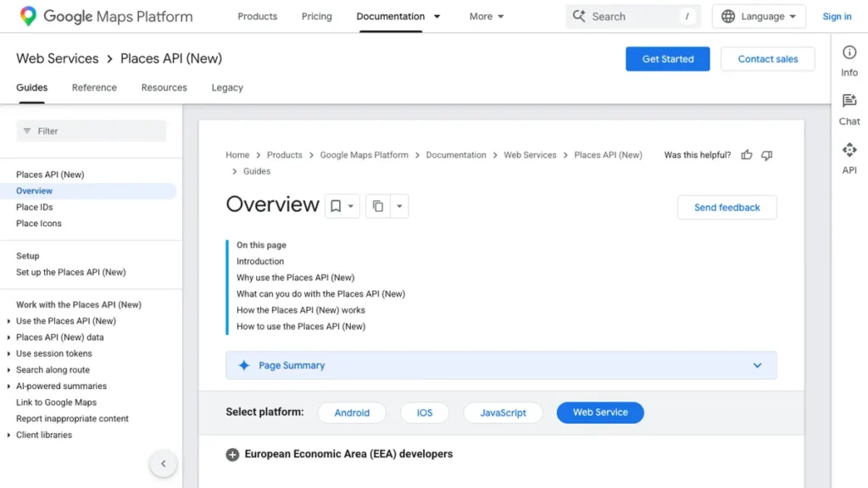Select the Android platform option

pyautogui.click(x=352, y=413)
